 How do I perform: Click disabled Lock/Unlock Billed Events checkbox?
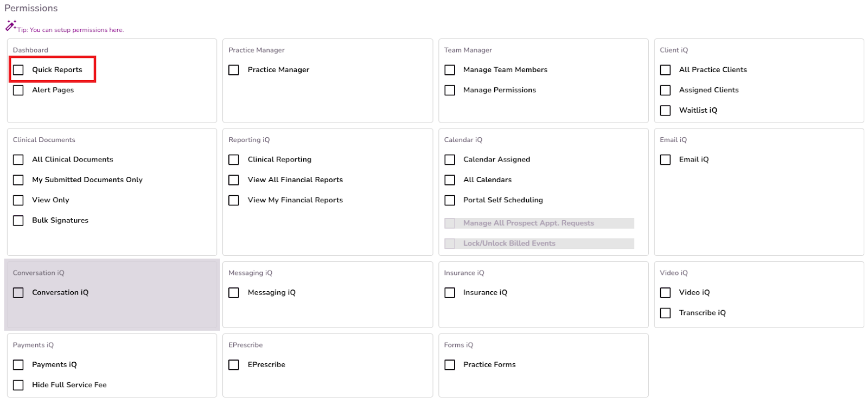[x=450, y=243]
